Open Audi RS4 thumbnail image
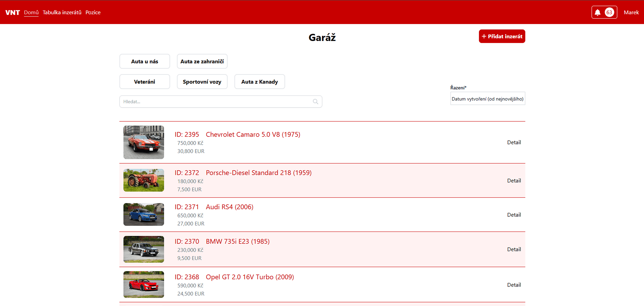644x306 pixels. pyautogui.click(x=144, y=215)
